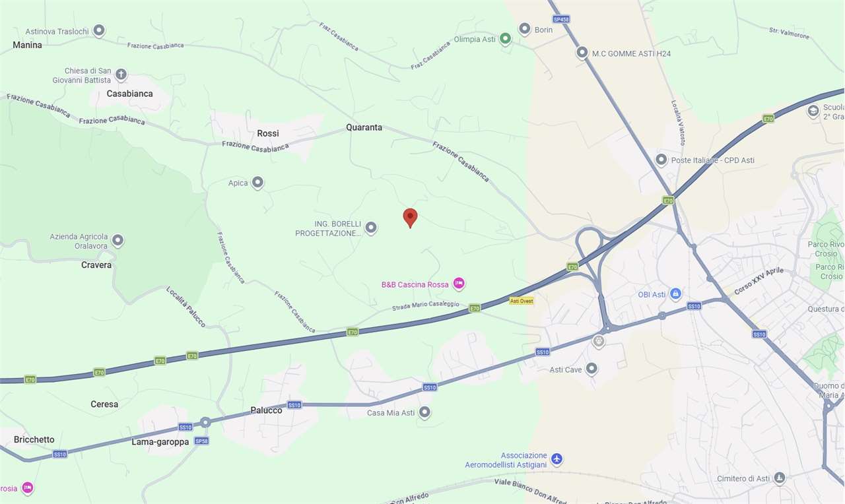Viewport: 845px width, 504px height.
Task: Click the M.C GOMME ASTI H24 pin
Action: (x=582, y=52)
